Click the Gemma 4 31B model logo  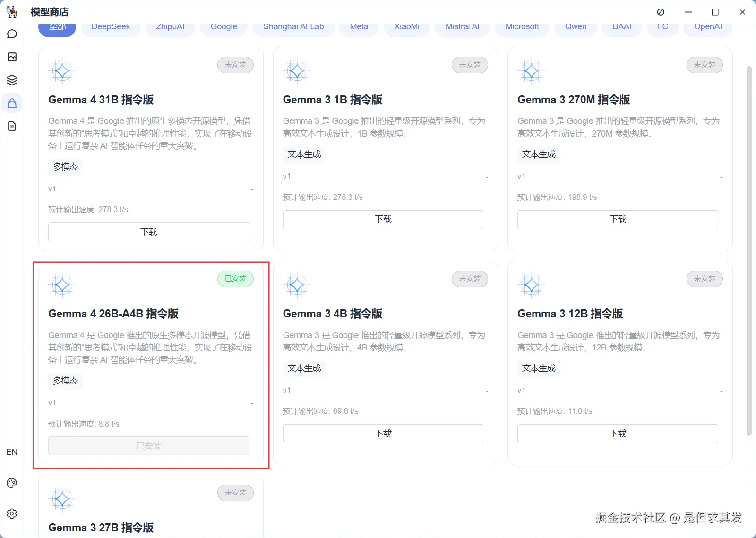pyautogui.click(x=61, y=70)
